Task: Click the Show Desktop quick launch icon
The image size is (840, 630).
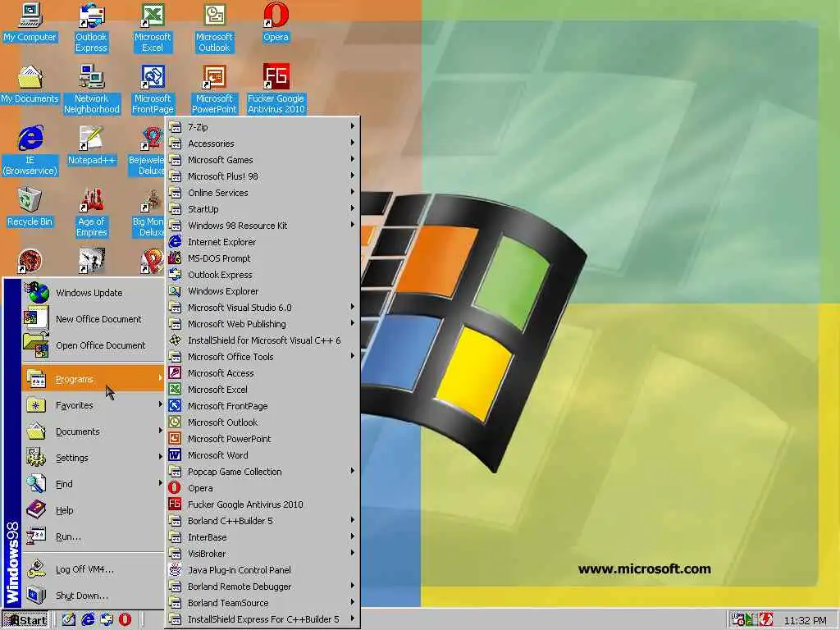Action: click(x=69, y=620)
